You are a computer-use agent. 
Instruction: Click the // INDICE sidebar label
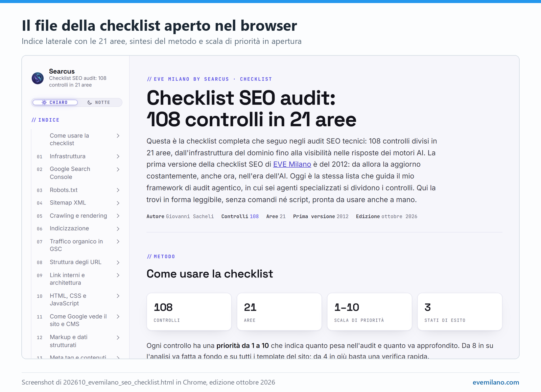[45, 120]
